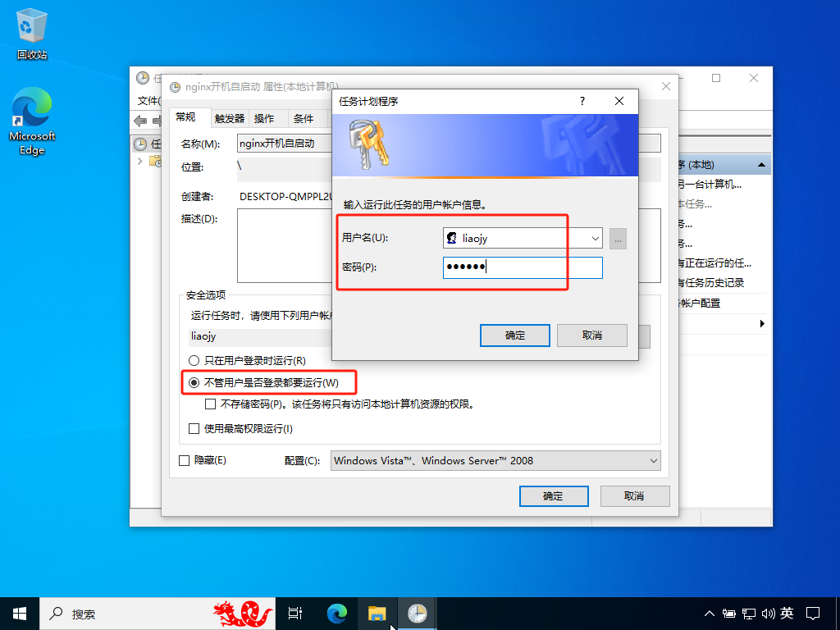Screen dimensions: 840x630
Task: Close the Task Scheduler main window
Action: click(754, 78)
